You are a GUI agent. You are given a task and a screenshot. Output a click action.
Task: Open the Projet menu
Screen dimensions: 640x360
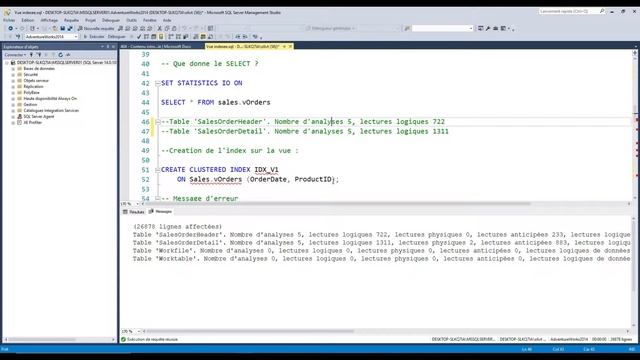[91, 20]
